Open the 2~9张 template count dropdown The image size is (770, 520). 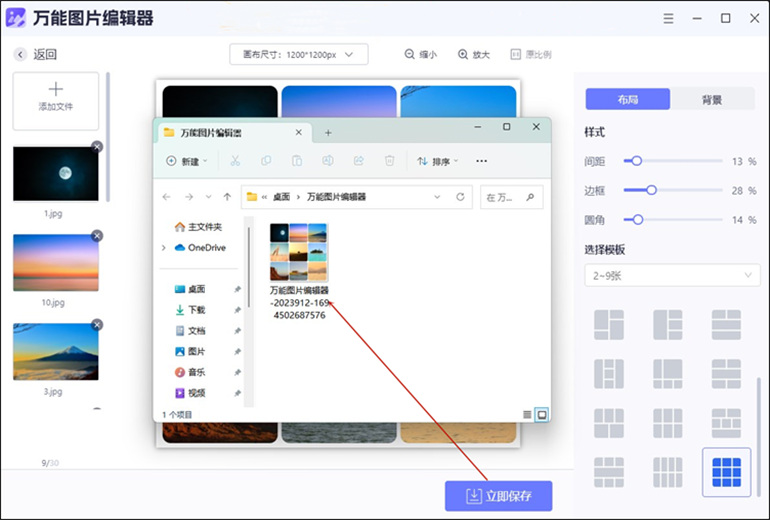[x=672, y=275]
